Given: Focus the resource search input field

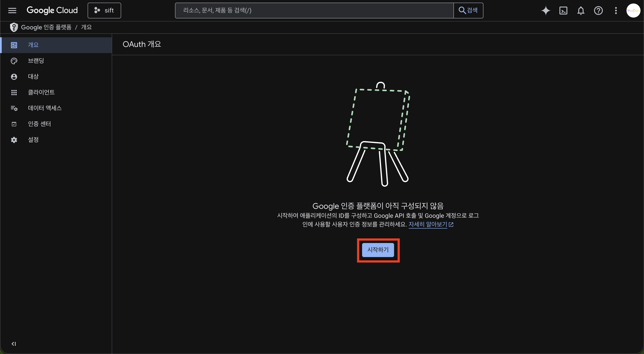Looking at the screenshot, I should [x=314, y=11].
